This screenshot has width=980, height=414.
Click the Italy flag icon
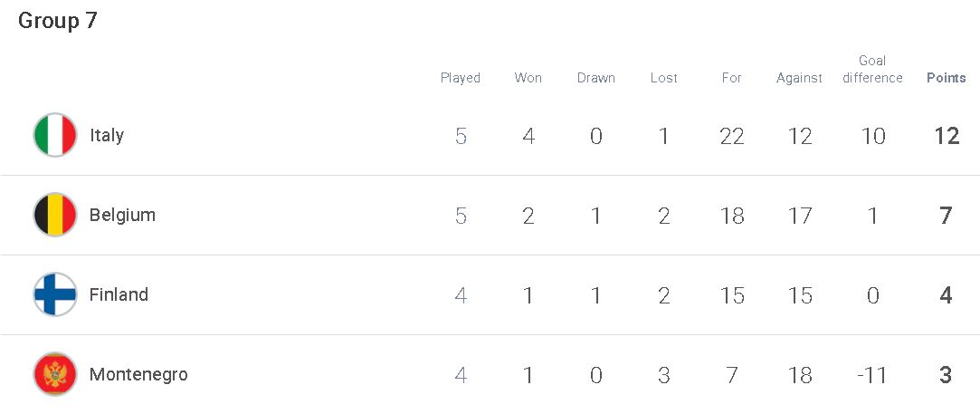55,135
